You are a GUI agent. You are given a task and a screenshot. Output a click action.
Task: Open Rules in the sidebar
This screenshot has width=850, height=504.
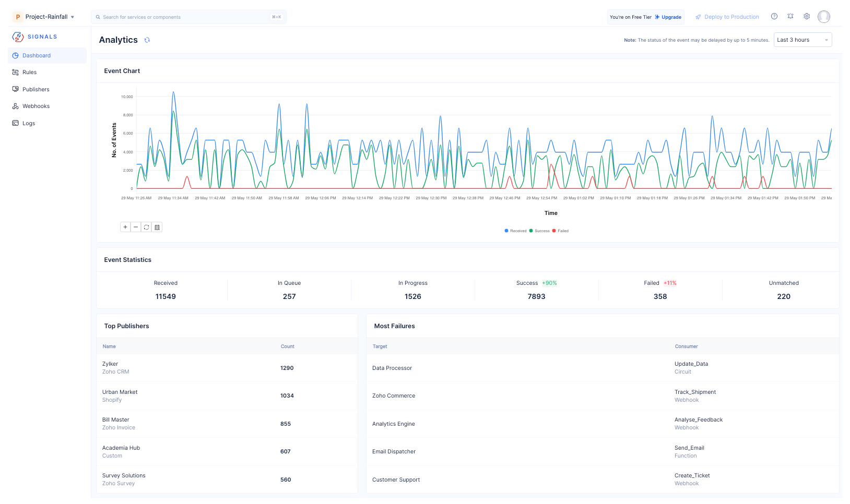[x=30, y=73]
